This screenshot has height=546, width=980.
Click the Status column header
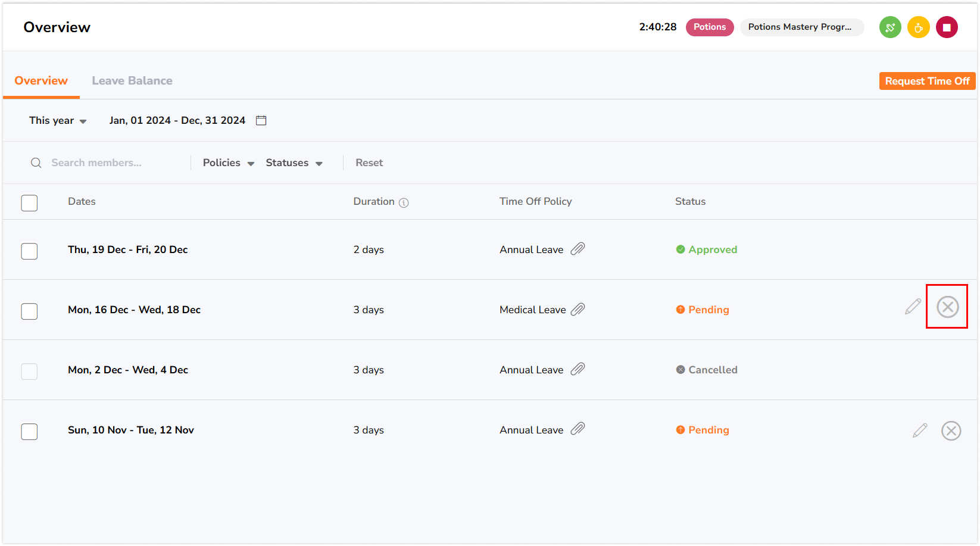click(690, 201)
